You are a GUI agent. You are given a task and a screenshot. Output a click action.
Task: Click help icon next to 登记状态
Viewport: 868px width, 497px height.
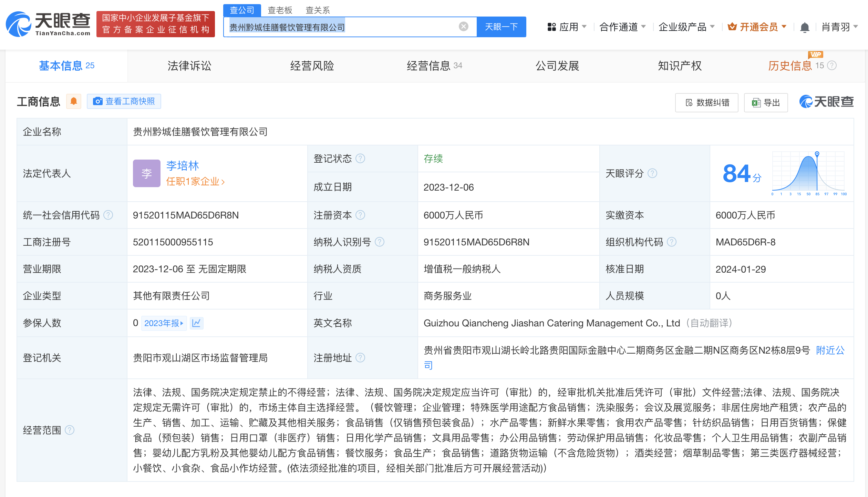(x=360, y=159)
